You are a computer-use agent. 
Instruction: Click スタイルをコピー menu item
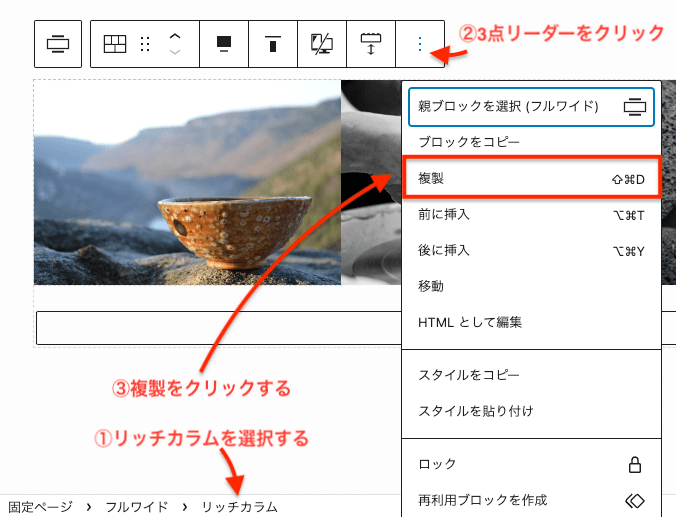pos(469,375)
